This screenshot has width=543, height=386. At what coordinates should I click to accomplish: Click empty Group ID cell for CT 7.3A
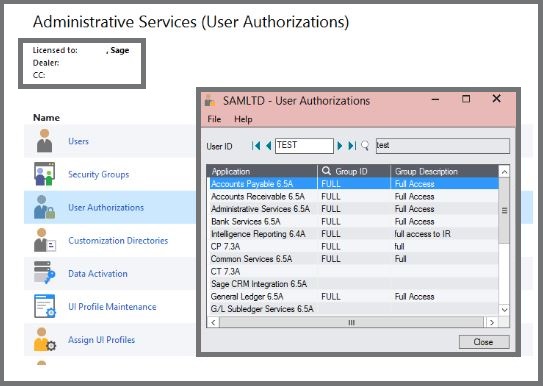354,271
